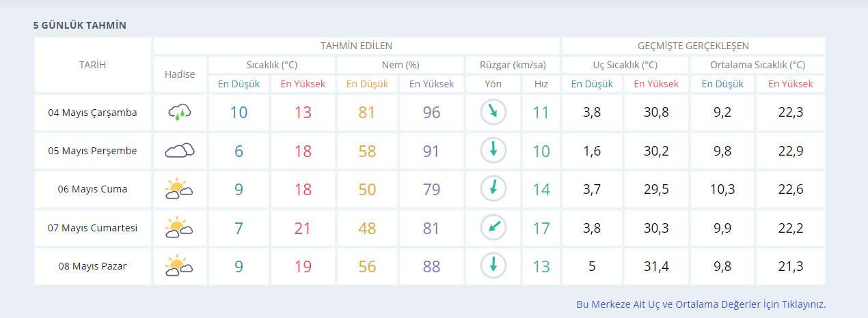Click partly sunny icon for 06 Mayıs Cuma

[180, 189]
